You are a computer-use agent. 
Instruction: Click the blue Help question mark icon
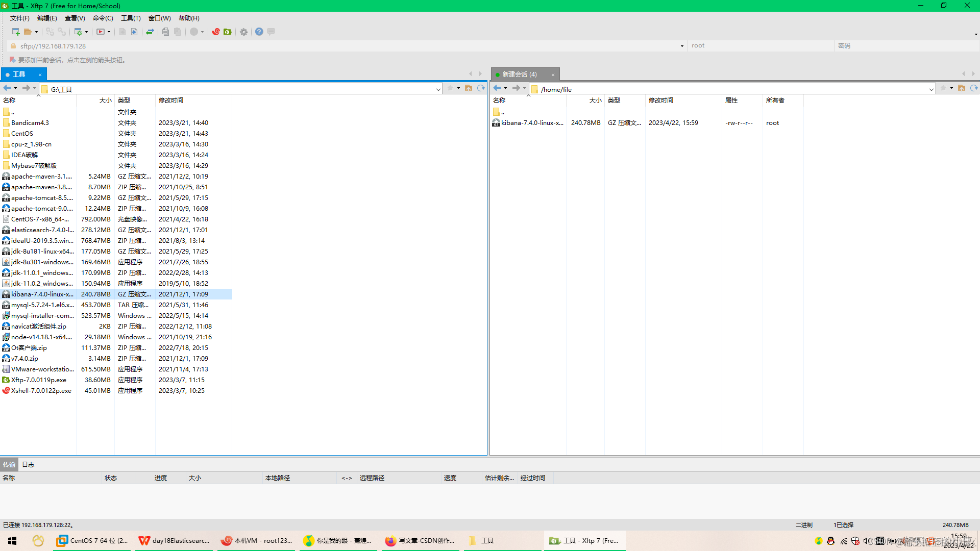point(259,32)
